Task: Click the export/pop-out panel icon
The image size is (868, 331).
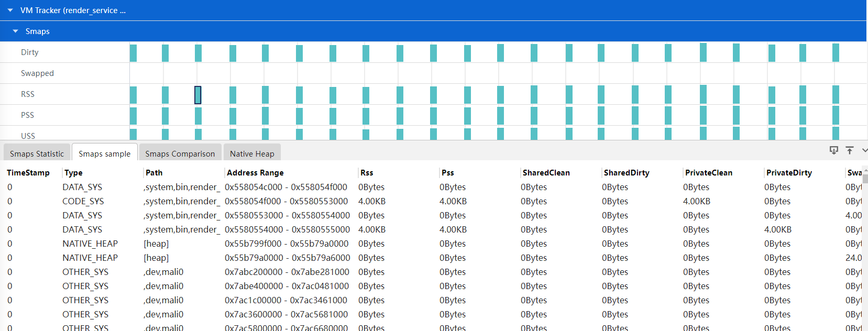Action: coord(834,150)
